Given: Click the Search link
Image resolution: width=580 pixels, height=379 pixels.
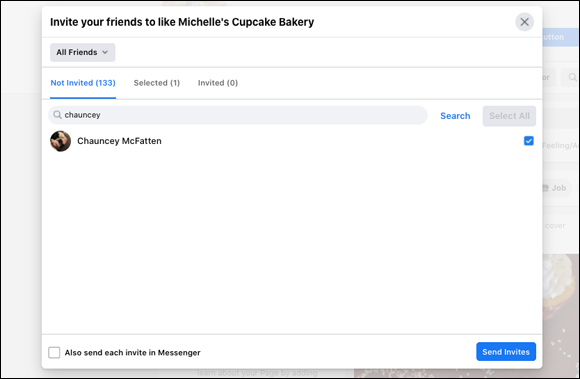Looking at the screenshot, I should click(455, 116).
